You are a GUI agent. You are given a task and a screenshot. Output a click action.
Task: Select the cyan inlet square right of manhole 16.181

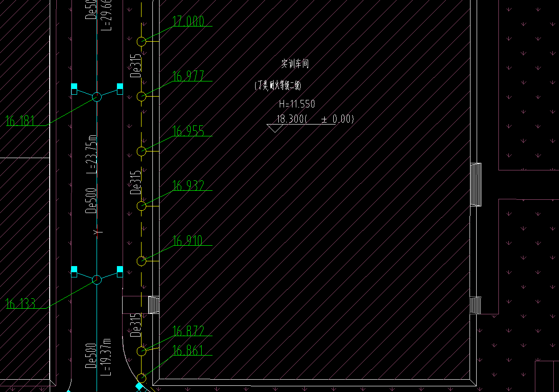tap(120, 89)
